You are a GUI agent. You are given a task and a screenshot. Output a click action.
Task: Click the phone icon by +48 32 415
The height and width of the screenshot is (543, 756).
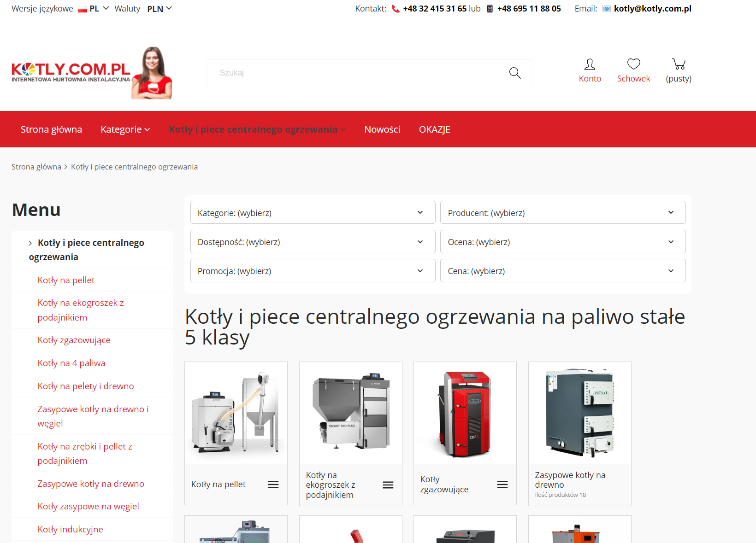pos(396,9)
